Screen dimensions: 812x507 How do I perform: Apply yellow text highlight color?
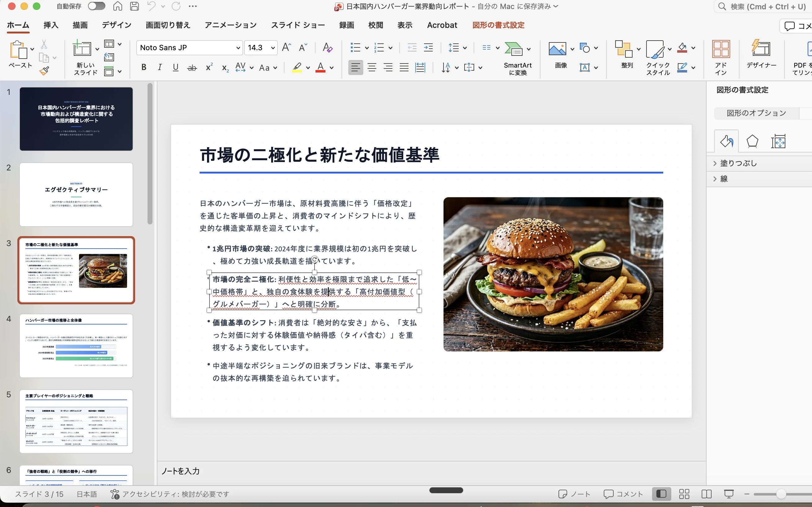coord(297,67)
